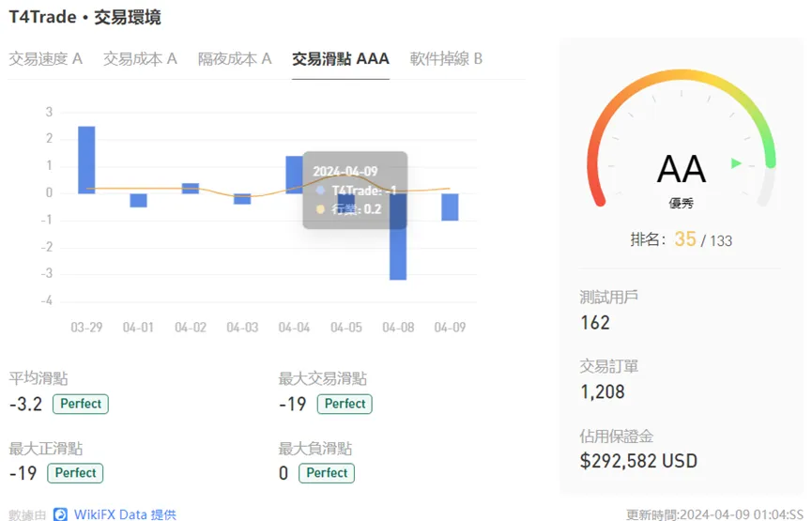Click the 平均滑點 value -3.2
This screenshot has height=521, width=812.
(x=26, y=404)
